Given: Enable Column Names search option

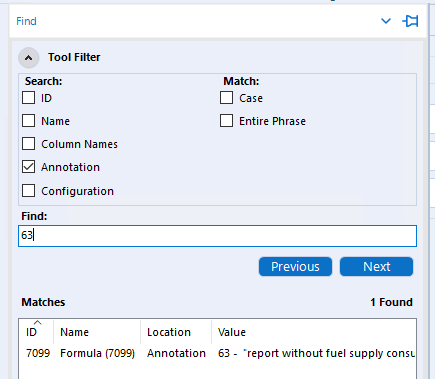Looking at the screenshot, I should pos(28,144).
